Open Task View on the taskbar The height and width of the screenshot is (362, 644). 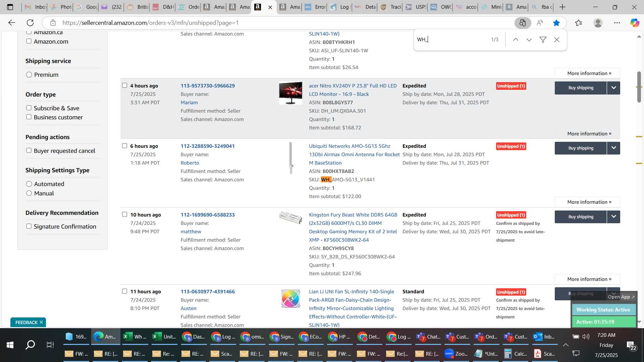(x=50, y=345)
